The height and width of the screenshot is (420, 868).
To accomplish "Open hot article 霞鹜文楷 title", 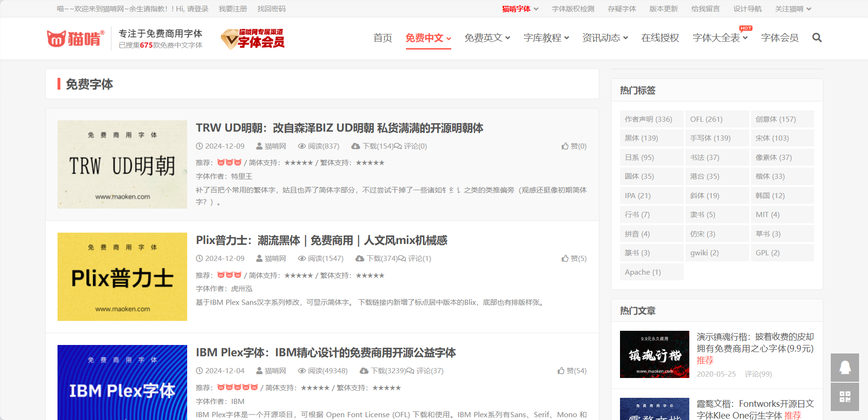I will point(755,410).
